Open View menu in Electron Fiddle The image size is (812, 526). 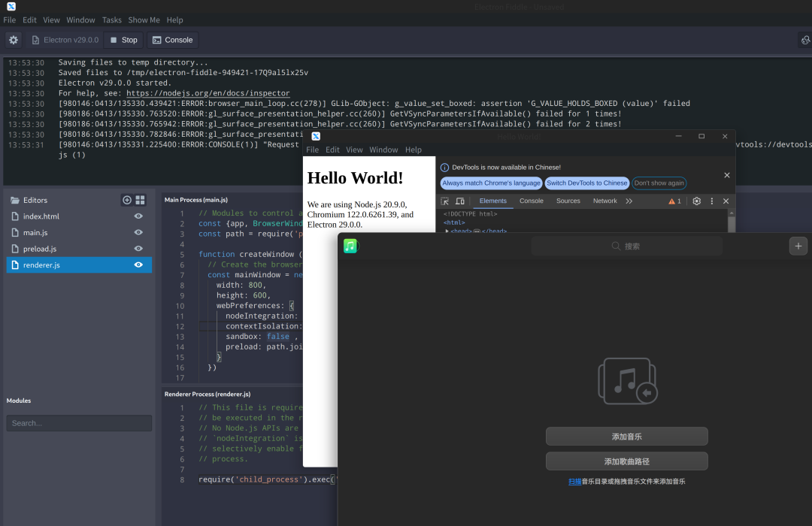pos(51,20)
